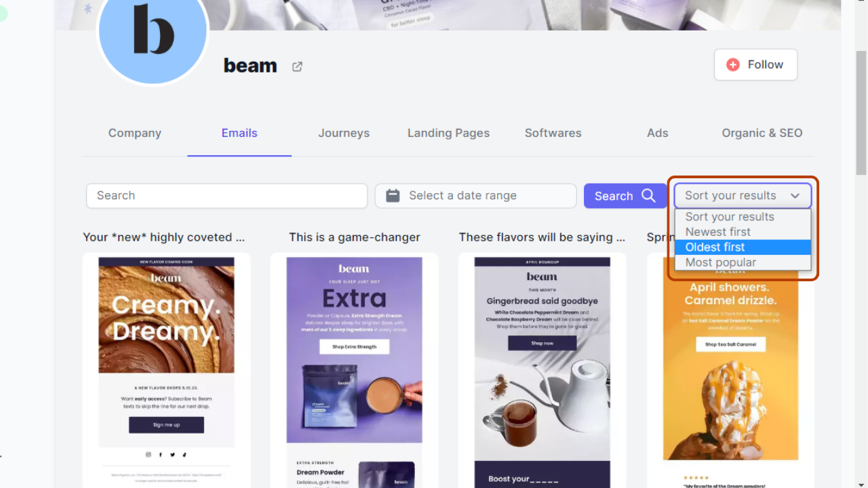Click the red plus icon on Follow
The width and height of the screenshot is (868, 488).
coord(733,64)
